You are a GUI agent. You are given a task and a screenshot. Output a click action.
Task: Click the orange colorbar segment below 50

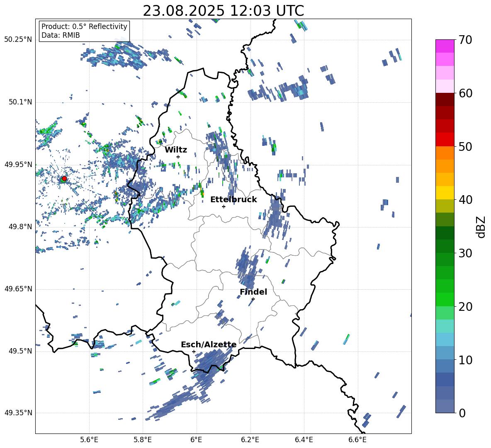coord(445,153)
